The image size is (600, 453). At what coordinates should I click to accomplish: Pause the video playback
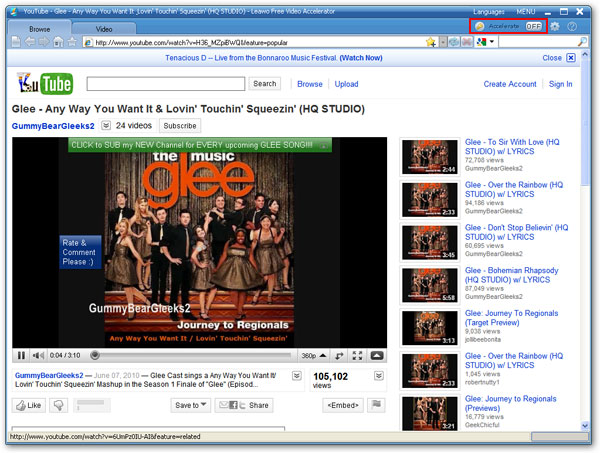21,355
